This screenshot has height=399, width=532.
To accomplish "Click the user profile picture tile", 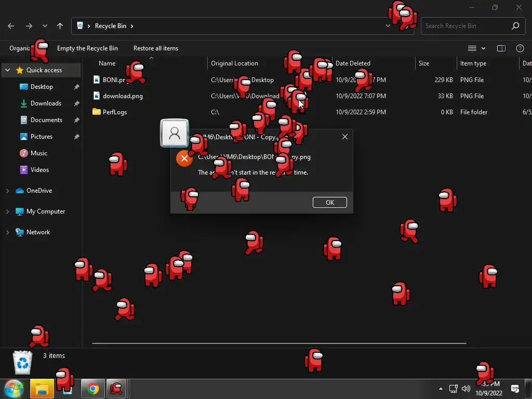I will tap(175, 133).
